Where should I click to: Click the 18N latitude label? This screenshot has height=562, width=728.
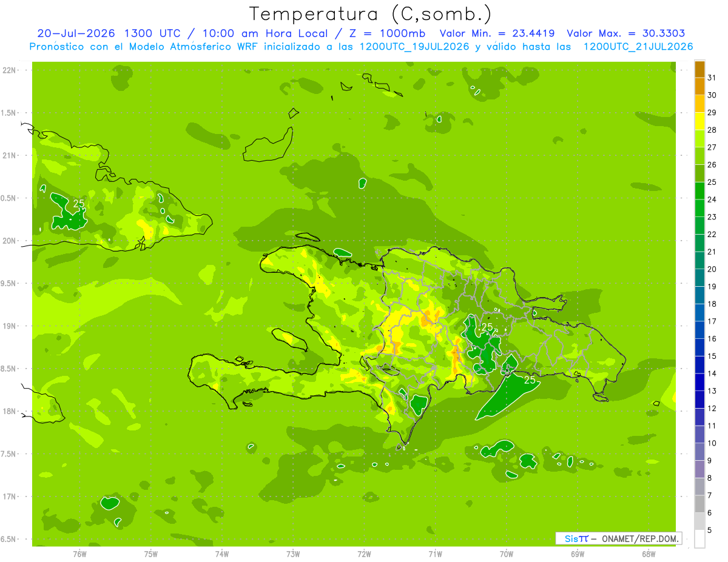[10, 411]
